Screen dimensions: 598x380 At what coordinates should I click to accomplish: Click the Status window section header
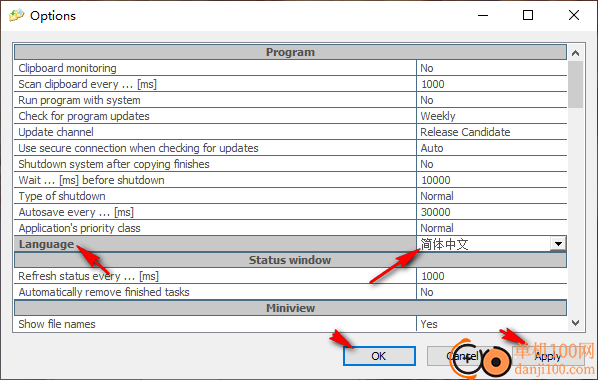(x=291, y=260)
